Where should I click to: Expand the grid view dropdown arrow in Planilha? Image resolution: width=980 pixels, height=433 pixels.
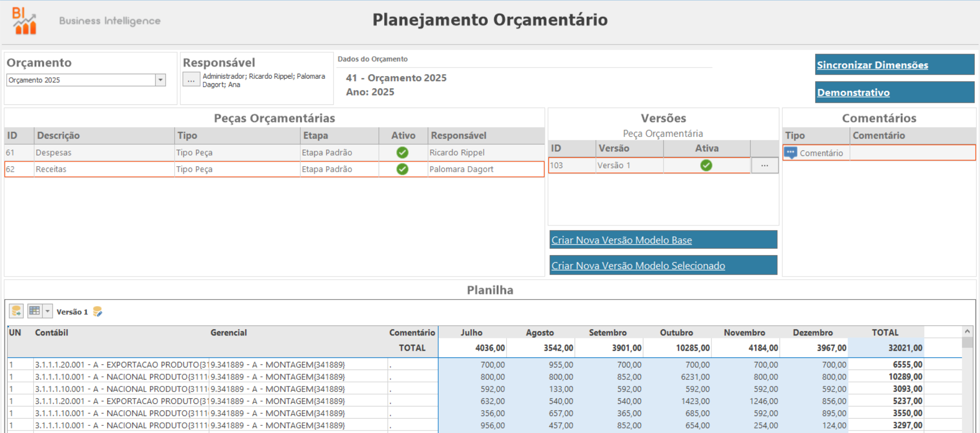(47, 311)
